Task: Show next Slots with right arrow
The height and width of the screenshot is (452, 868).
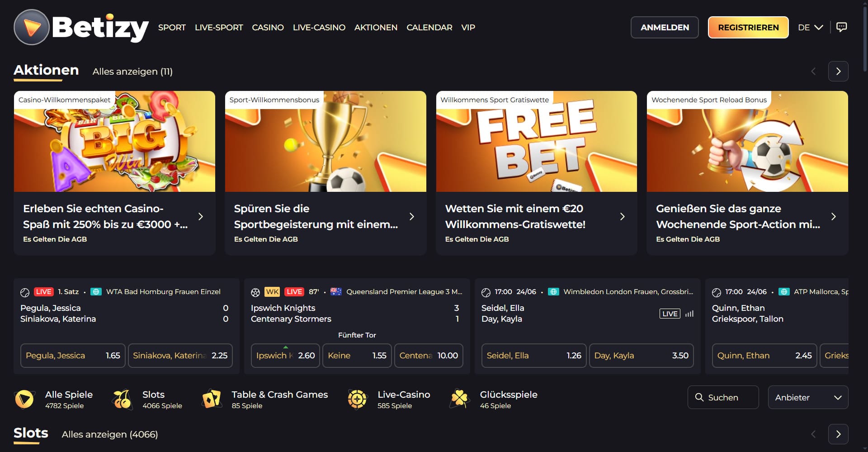Action: coord(838,434)
